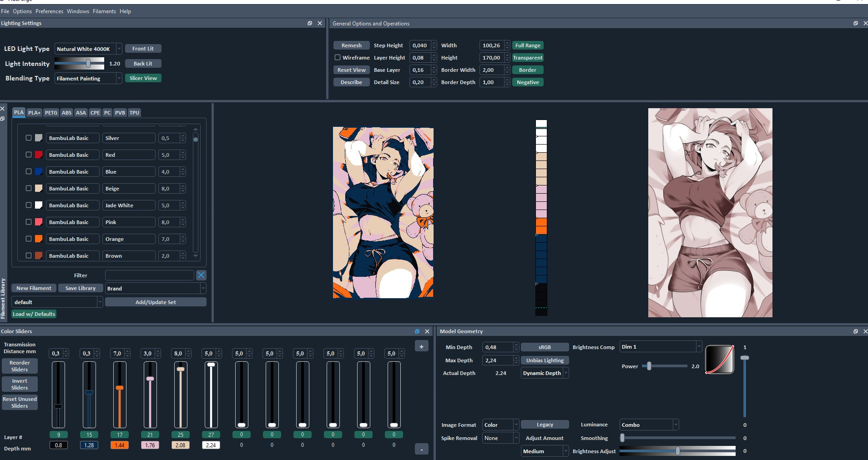The height and width of the screenshot is (460, 868).
Task: Check the Orange filament checkbox
Action: coord(29,239)
